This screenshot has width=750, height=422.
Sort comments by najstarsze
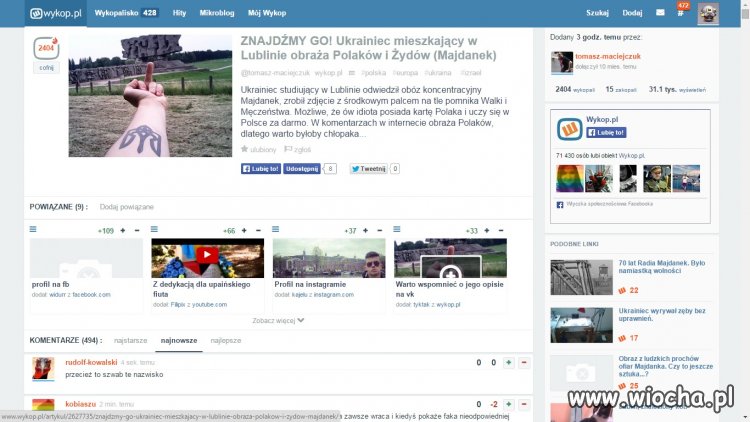tap(131, 341)
